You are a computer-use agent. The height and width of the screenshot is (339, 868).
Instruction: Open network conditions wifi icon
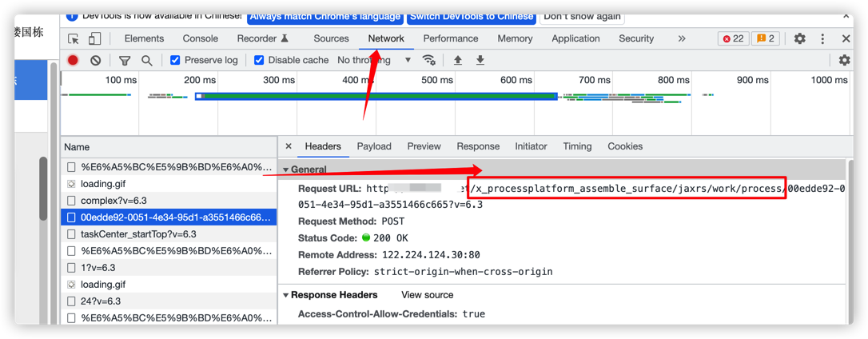pyautogui.click(x=428, y=60)
